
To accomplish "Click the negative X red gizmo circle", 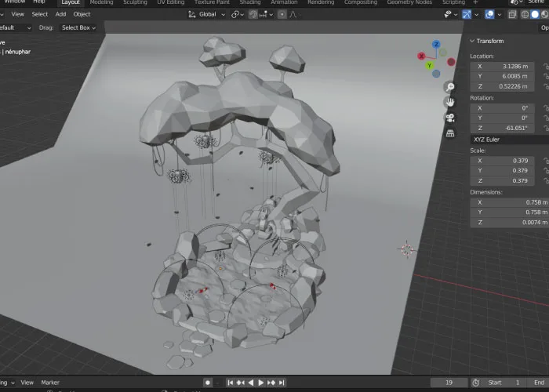I will pos(451,62).
